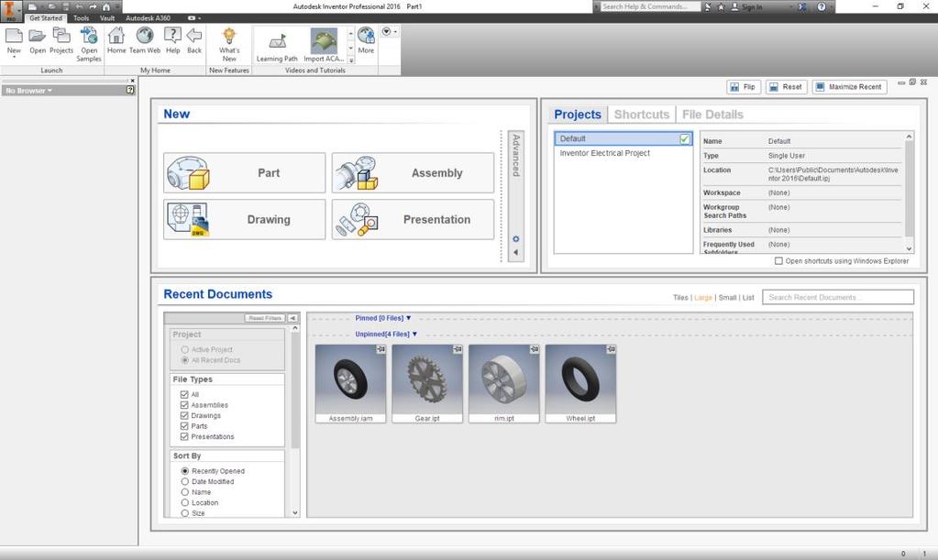
Task: Create a new Part
Action: [x=245, y=172]
